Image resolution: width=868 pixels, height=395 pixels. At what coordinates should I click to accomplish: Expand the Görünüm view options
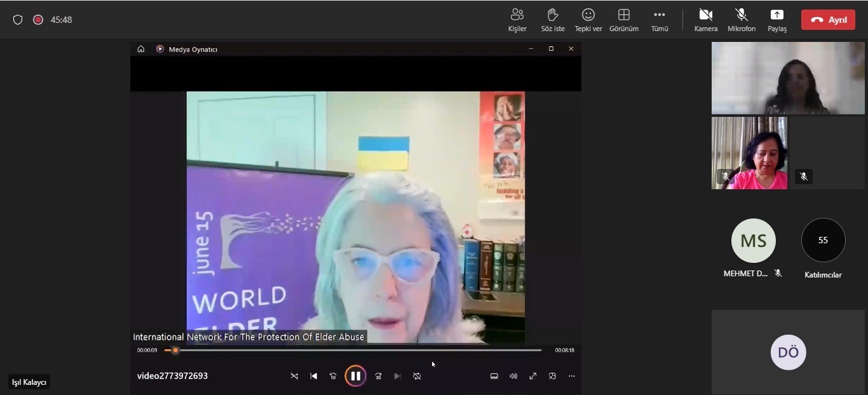(x=623, y=20)
